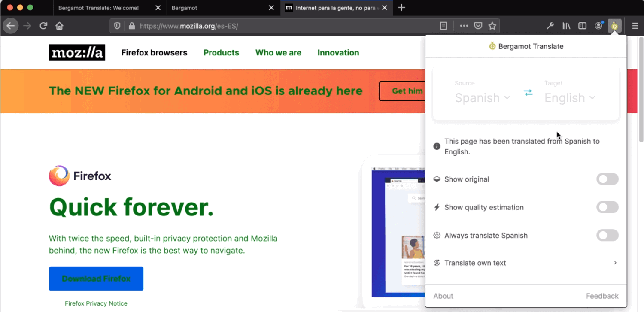Open the Target language English dropdown
This screenshot has width=644, height=312.
(x=570, y=98)
